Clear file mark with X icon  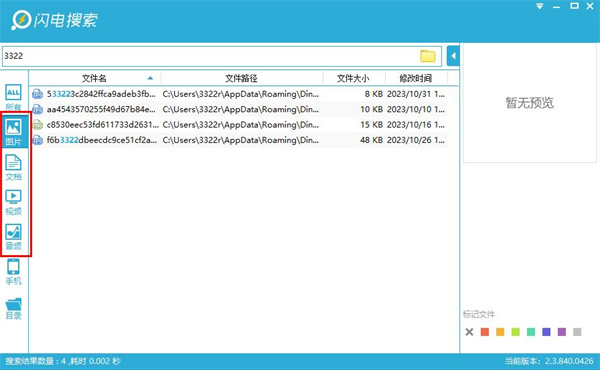469,332
